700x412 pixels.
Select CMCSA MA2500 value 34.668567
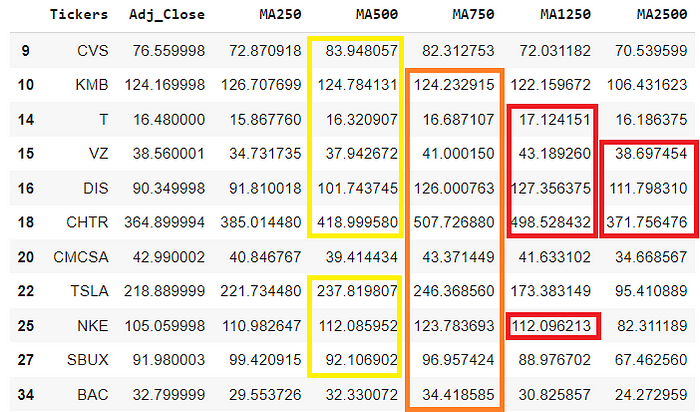[x=651, y=257]
